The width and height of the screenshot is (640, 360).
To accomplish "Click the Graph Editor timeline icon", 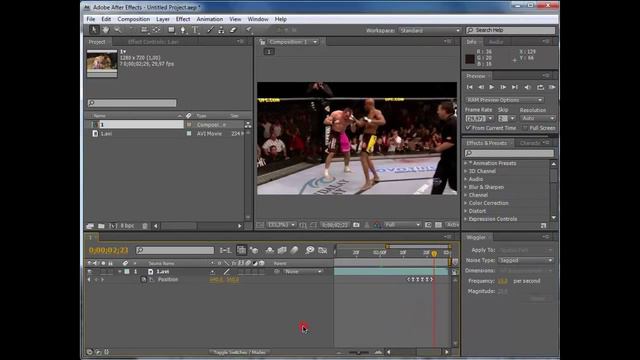I will (x=322, y=250).
